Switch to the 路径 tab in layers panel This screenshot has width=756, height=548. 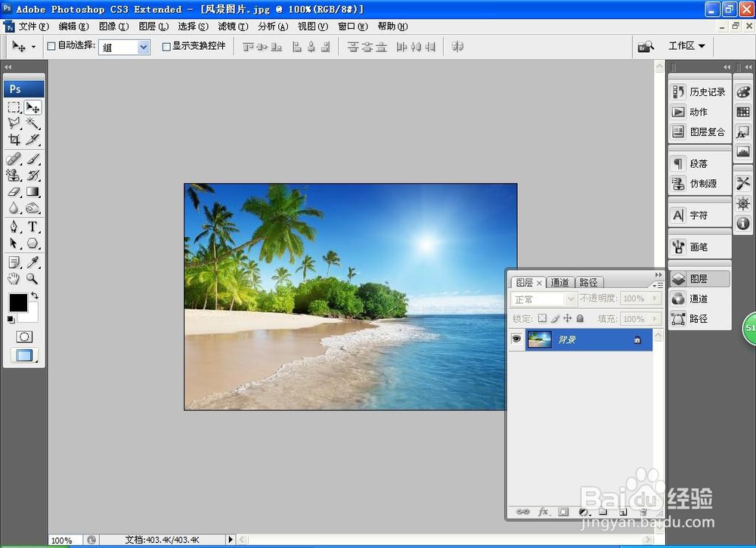pyautogui.click(x=588, y=282)
